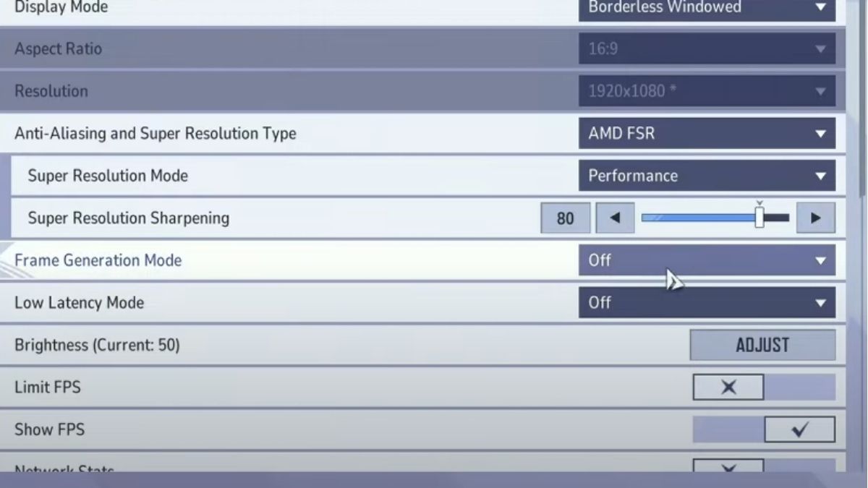Select the Super Resolution Mode label
The width and height of the screenshot is (868, 488).
point(108,176)
